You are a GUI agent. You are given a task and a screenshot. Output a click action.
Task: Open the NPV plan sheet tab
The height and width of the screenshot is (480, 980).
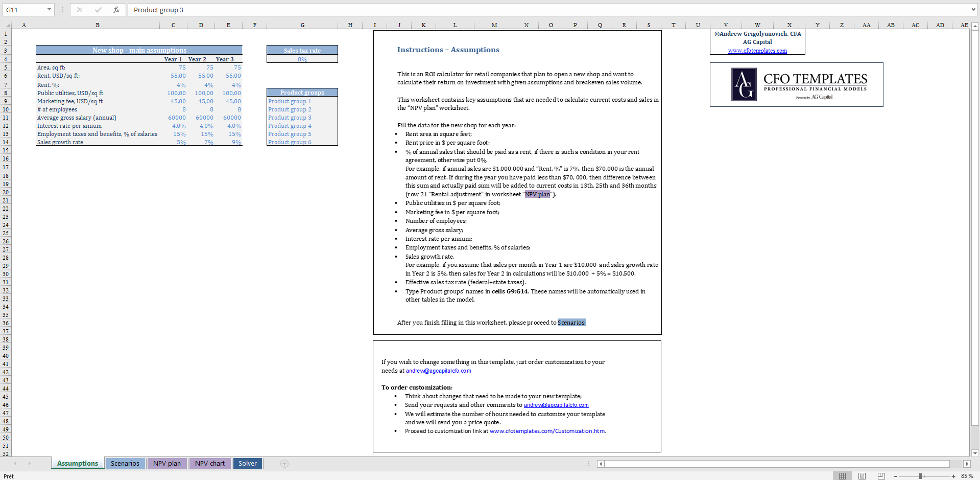click(x=167, y=464)
